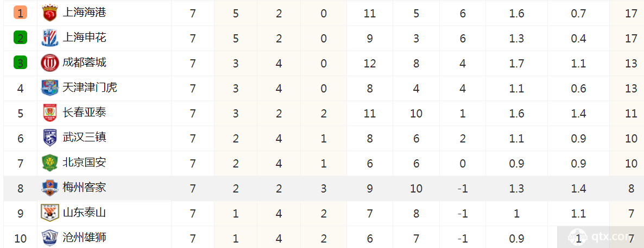Image resolution: width=644 pixels, height=248 pixels.
Task: Open the 北京国安 team name link
Action: pos(84,162)
